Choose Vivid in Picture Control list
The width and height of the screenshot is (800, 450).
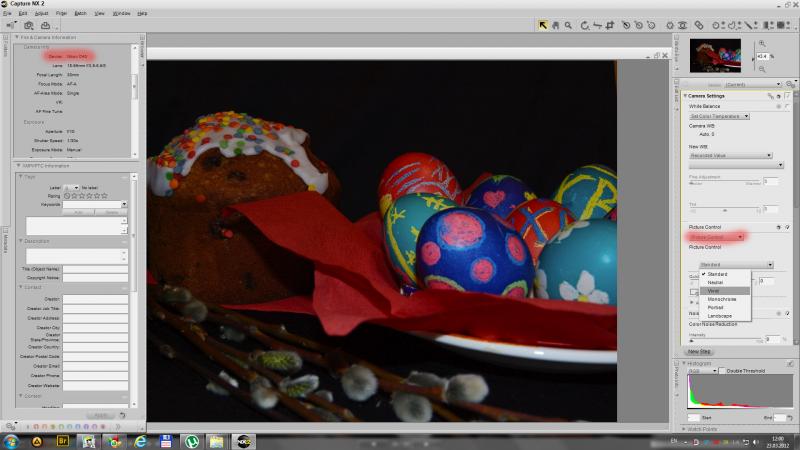click(x=724, y=291)
